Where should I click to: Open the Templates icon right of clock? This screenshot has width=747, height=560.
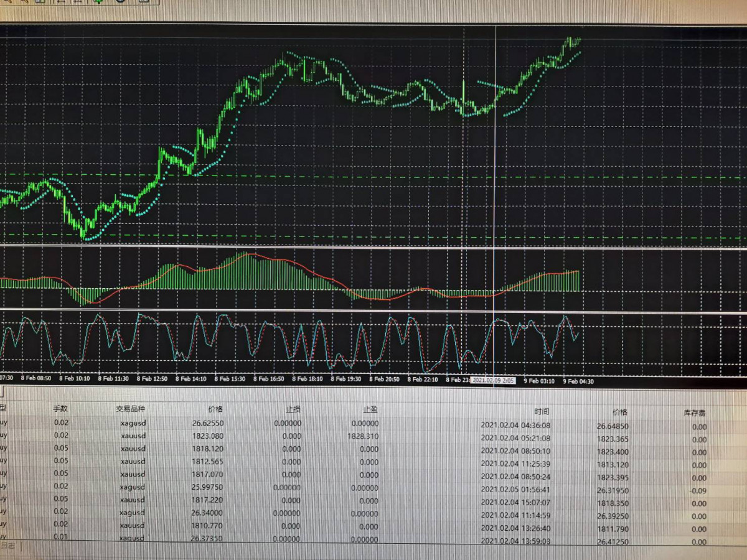pyautogui.click(x=144, y=2)
